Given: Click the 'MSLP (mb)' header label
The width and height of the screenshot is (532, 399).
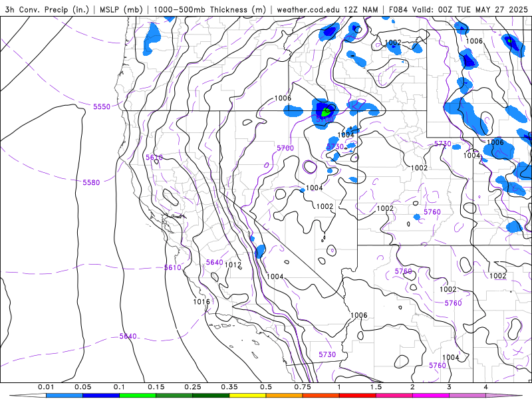Looking at the screenshot, I should pyautogui.click(x=121, y=9).
